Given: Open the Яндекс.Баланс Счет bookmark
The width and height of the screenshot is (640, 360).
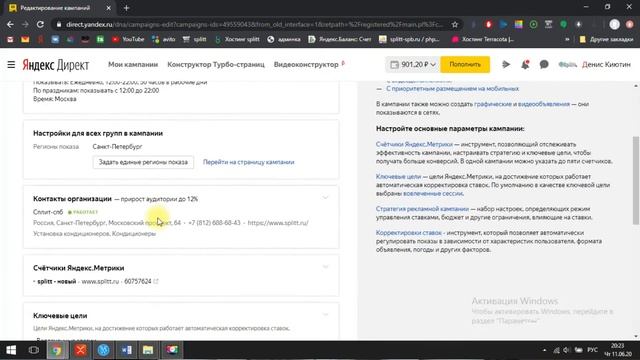Looking at the screenshot, I should coord(340,39).
